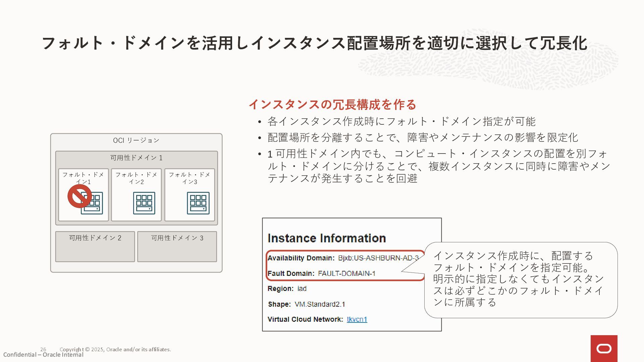Click the slide number 26
This screenshot has height=362, width=644.
click(x=43, y=349)
